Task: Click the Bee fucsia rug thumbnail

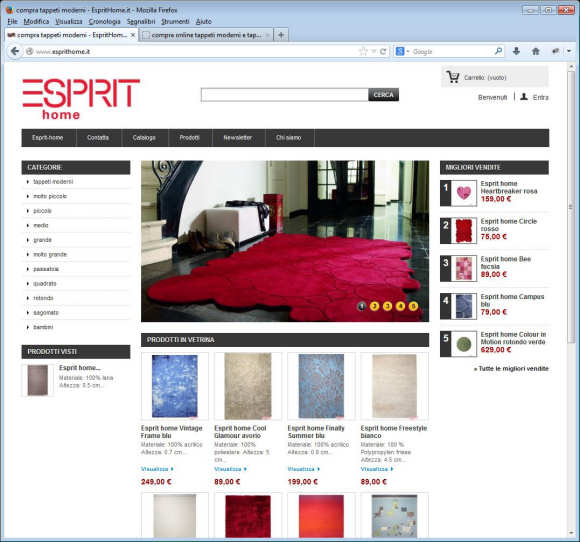Action: point(464,268)
